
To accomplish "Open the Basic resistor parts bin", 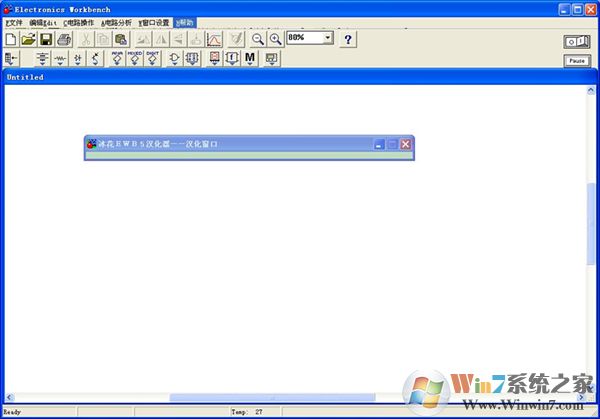I will coord(60,59).
